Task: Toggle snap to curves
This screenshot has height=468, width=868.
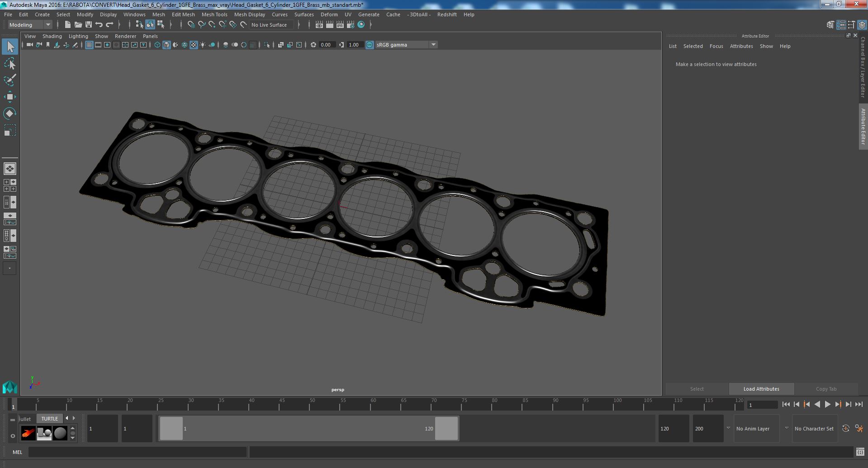Action: 202,25
